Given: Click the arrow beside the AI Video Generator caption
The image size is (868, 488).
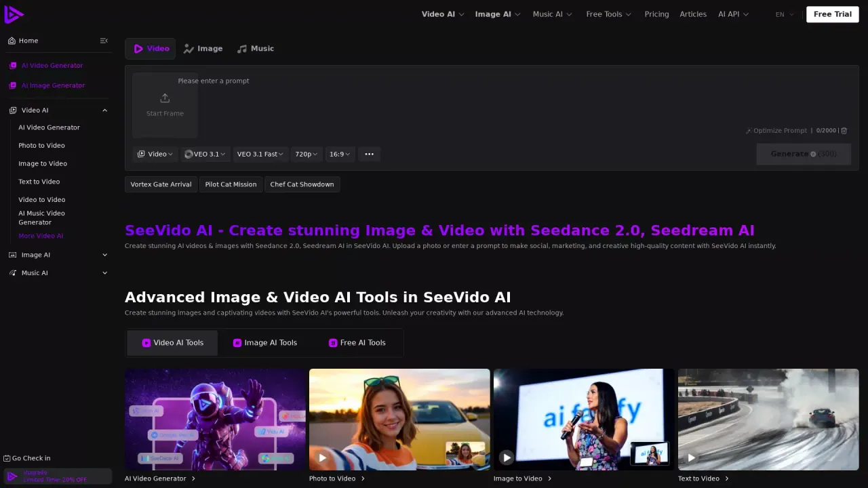Looking at the screenshot, I should (x=193, y=479).
